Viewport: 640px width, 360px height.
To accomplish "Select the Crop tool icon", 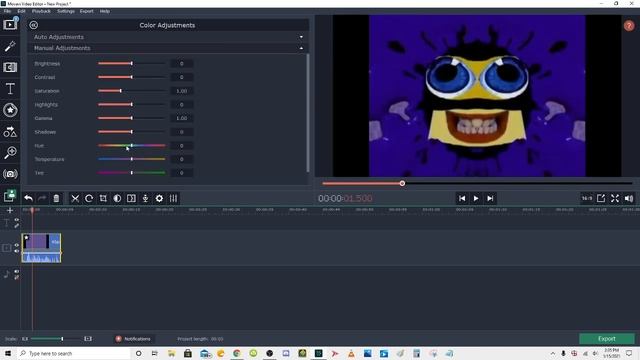I will click(103, 198).
